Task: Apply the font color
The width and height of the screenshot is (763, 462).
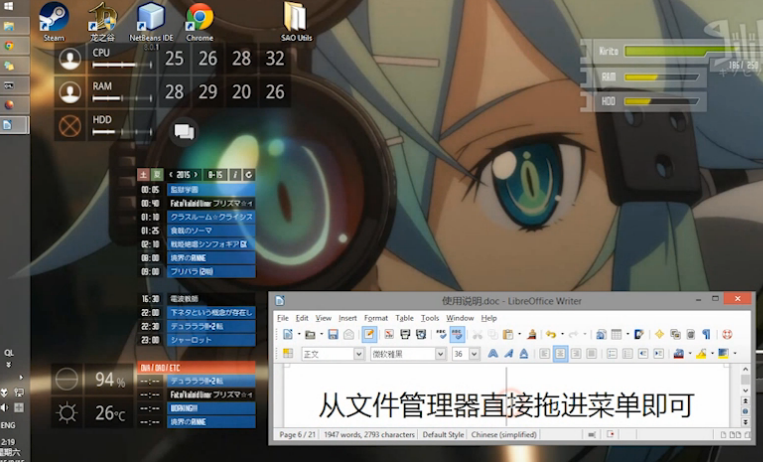Action: click(679, 354)
